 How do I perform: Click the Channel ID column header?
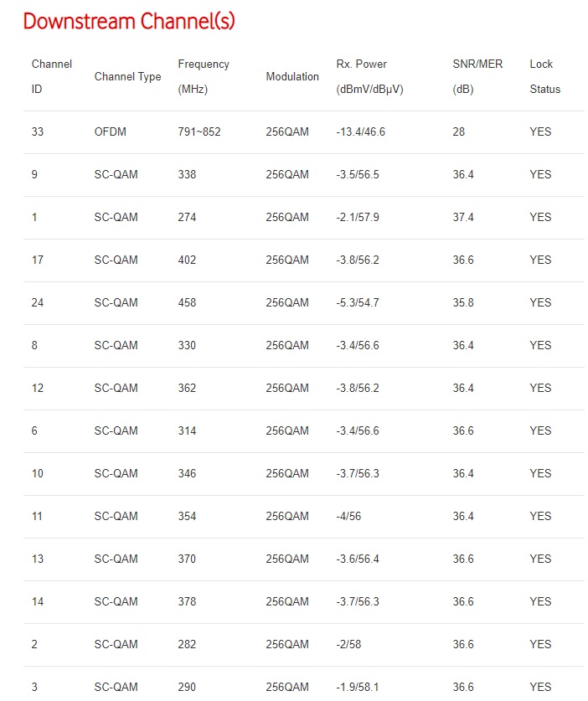(52, 76)
